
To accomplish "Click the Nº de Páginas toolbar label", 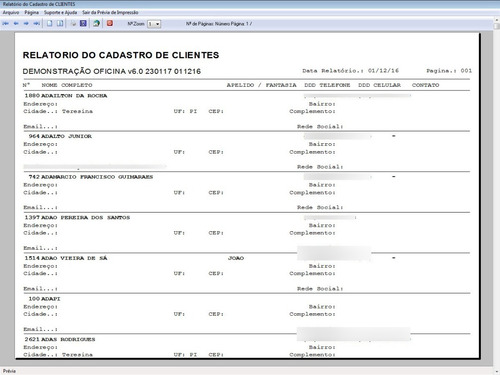I will click(219, 24).
